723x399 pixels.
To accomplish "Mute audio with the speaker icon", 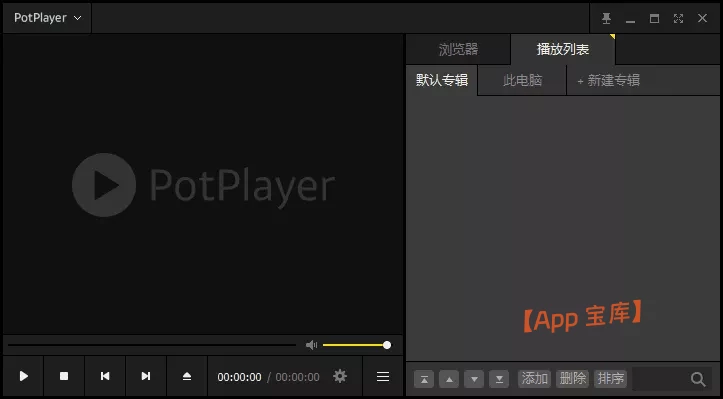I will coord(312,345).
